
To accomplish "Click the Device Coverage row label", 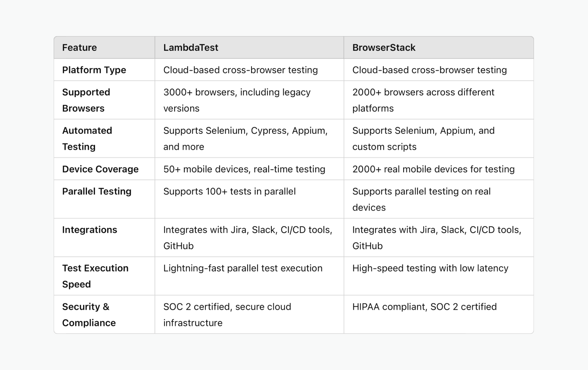I will point(101,169).
